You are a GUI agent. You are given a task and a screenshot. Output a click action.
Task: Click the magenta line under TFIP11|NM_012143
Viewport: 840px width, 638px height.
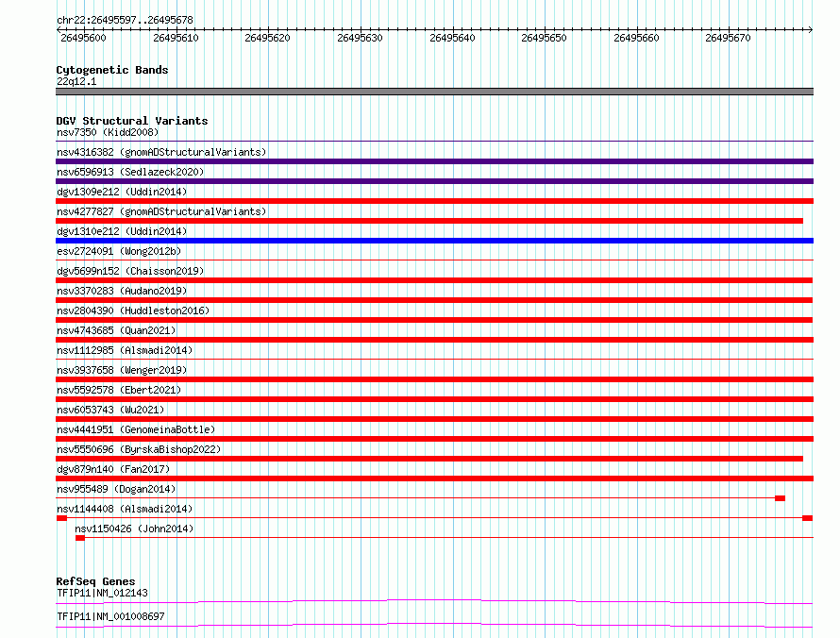tap(434, 601)
